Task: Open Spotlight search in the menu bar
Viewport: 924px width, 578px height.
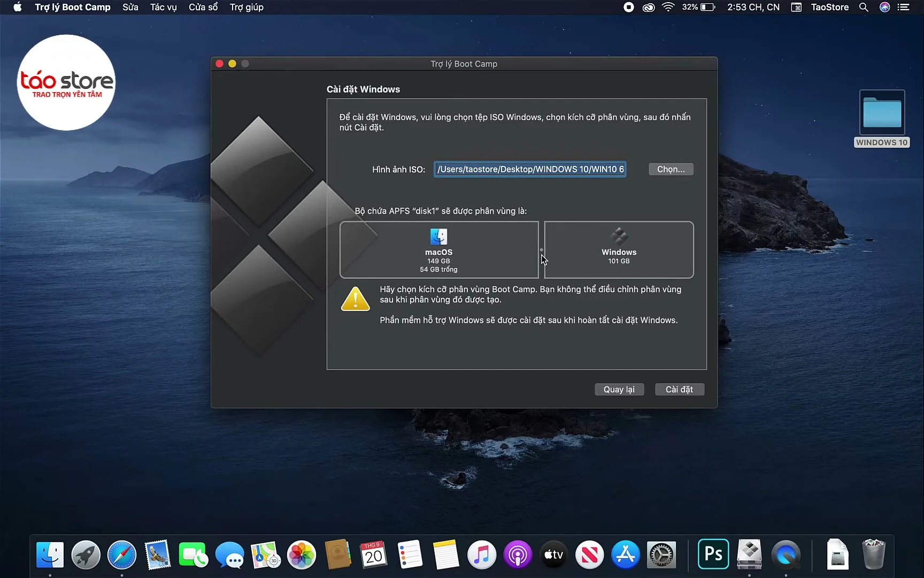Action: (x=864, y=7)
